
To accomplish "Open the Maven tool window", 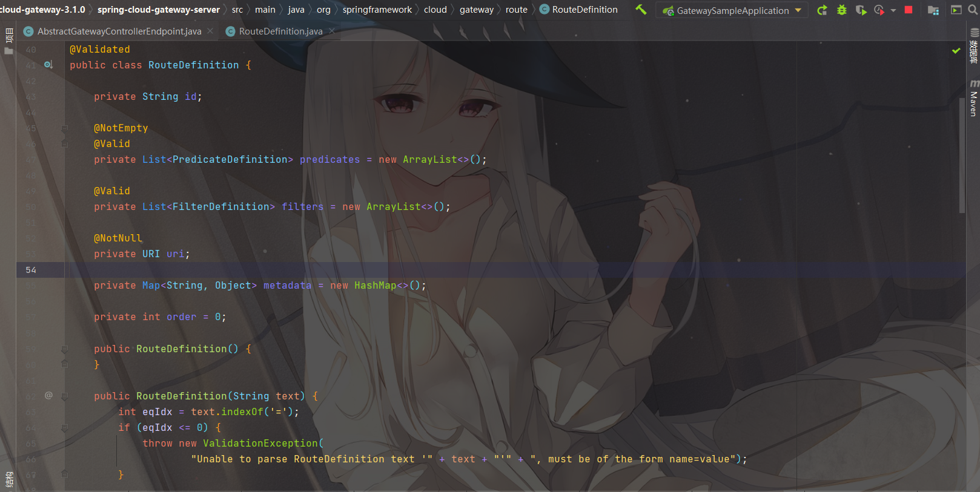I will point(973,98).
